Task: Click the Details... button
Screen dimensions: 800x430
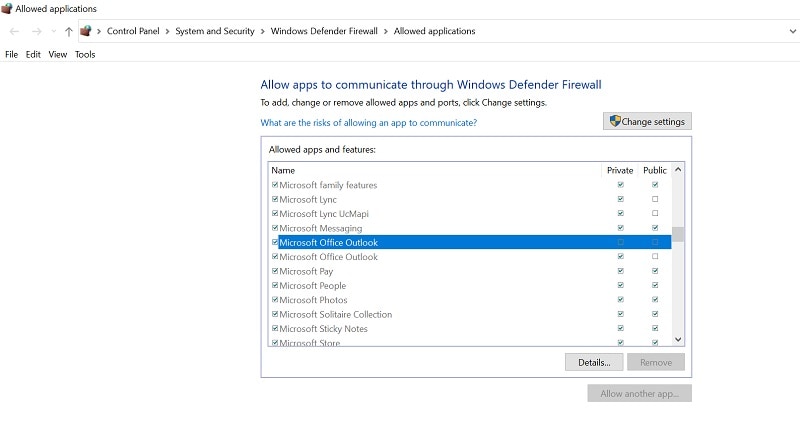Action: click(594, 362)
